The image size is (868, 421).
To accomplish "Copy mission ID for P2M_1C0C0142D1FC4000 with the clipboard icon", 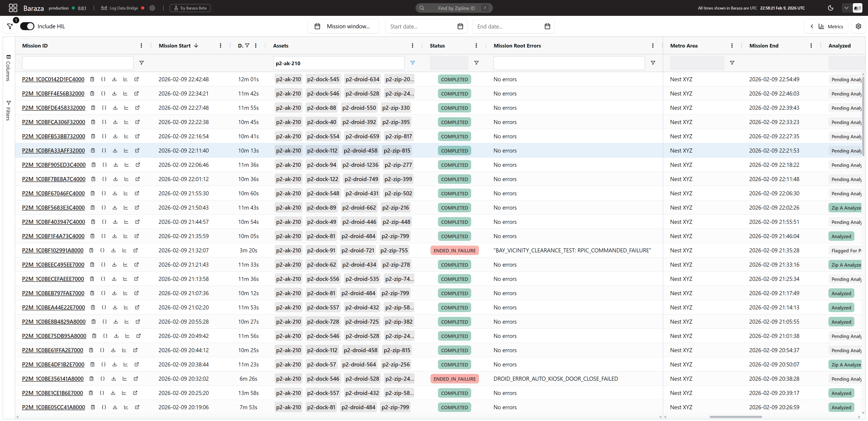I will [x=92, y=79].
